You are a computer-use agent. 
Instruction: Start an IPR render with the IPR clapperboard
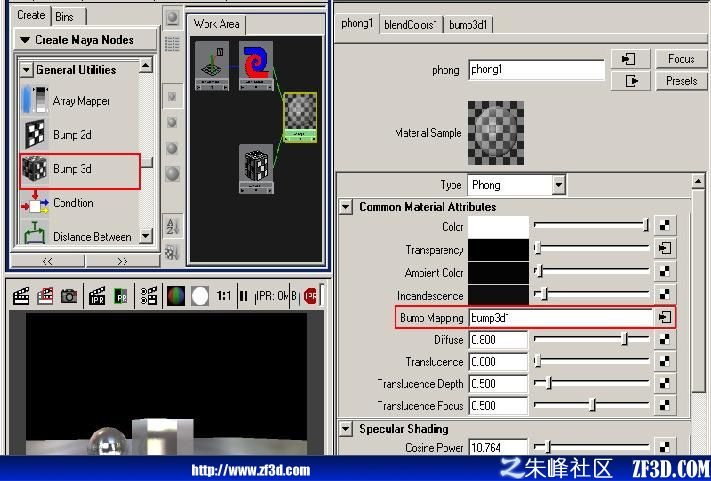coord(97,296)
